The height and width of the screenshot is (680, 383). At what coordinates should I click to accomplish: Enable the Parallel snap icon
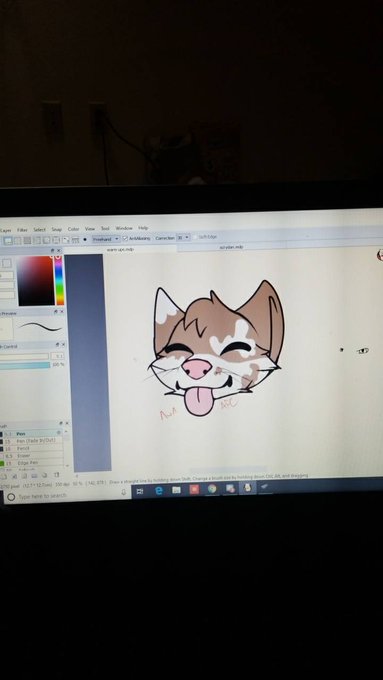tap(17, 240)
